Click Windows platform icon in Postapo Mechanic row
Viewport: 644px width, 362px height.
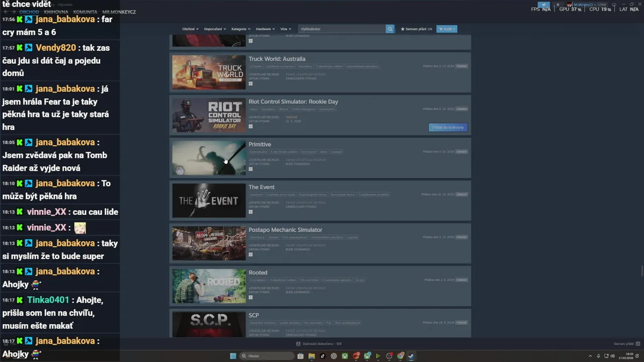point(251,255)
